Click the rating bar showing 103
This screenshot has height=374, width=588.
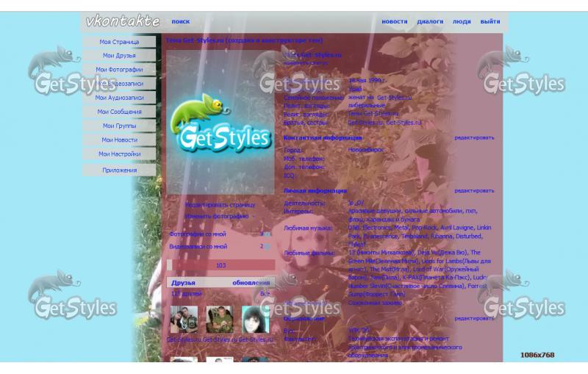tap(220, 265)
